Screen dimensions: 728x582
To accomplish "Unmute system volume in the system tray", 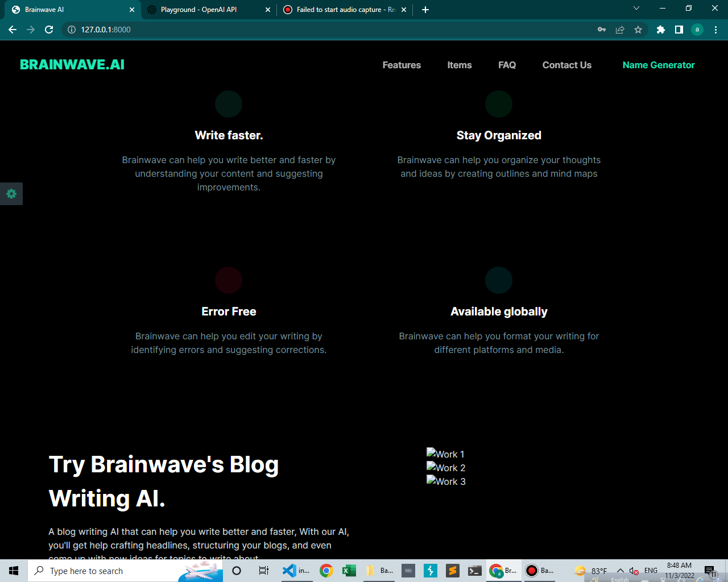I will coord(633,571).
